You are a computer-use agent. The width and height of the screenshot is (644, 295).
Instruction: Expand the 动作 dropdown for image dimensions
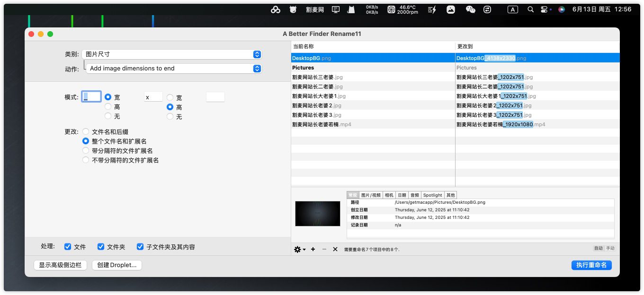[173, 69]
